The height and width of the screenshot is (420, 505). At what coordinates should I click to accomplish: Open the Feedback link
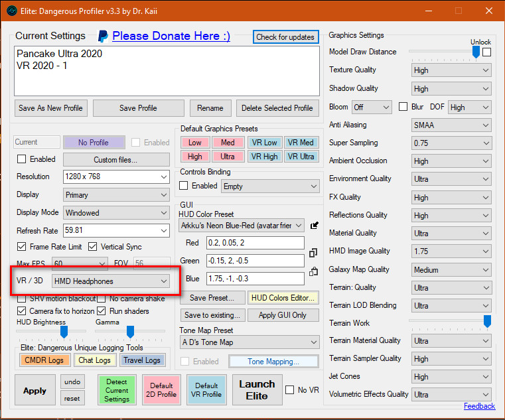coord(479,406)
